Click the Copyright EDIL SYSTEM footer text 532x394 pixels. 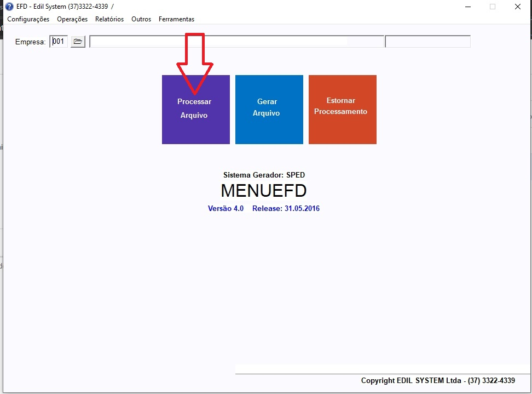(438, 380)
